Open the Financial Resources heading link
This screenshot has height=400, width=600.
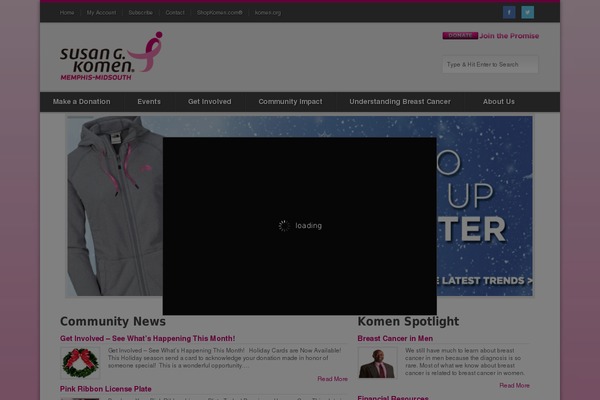pyautogui.click(x=393, y=398)
